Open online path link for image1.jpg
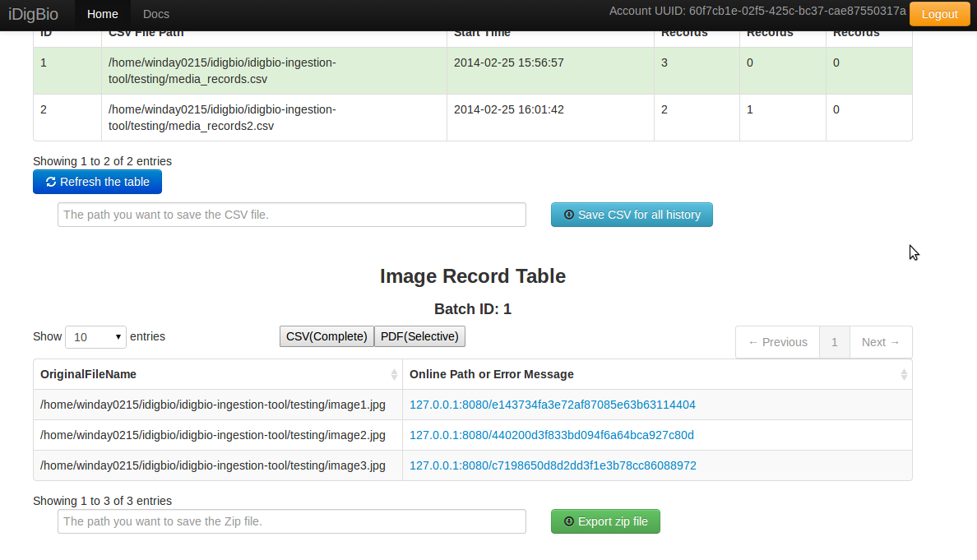 [552, 405]
